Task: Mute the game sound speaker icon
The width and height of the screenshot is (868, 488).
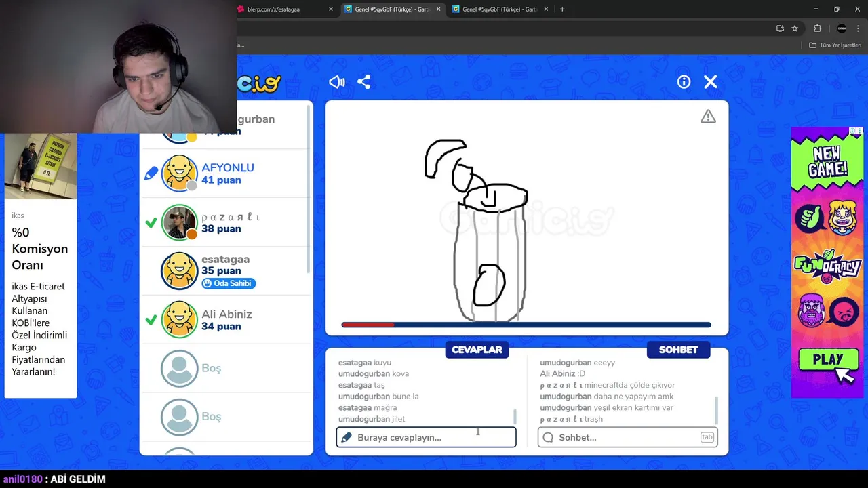Action: [337, 82]
